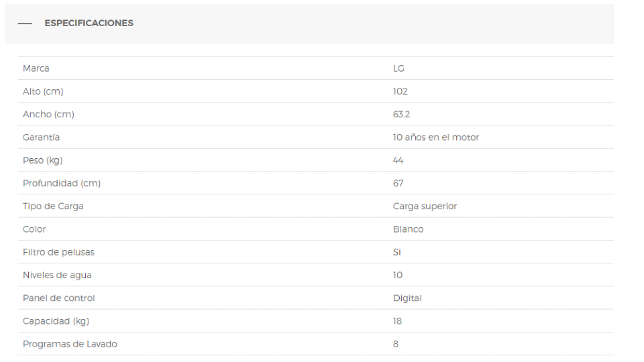The image size is (644, 362).
Task: Click the Niveles de agua label
Action: click(x=57, y=276)
